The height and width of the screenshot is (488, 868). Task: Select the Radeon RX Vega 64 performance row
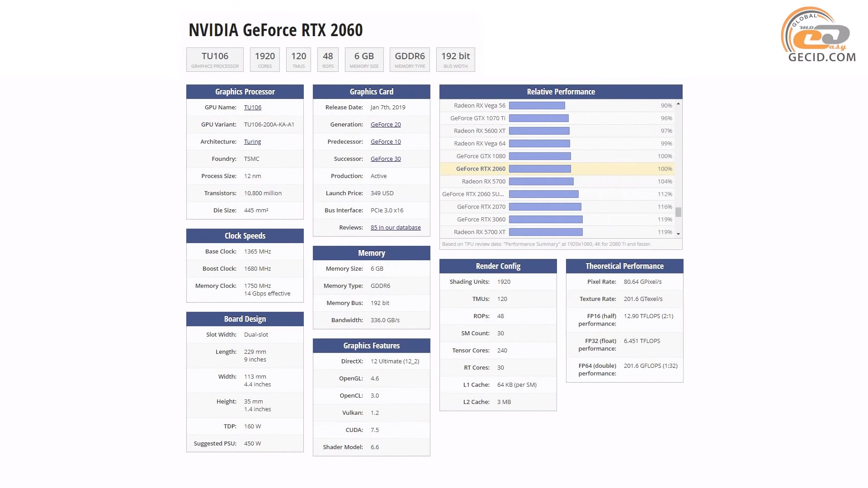[x=557, y=143]
